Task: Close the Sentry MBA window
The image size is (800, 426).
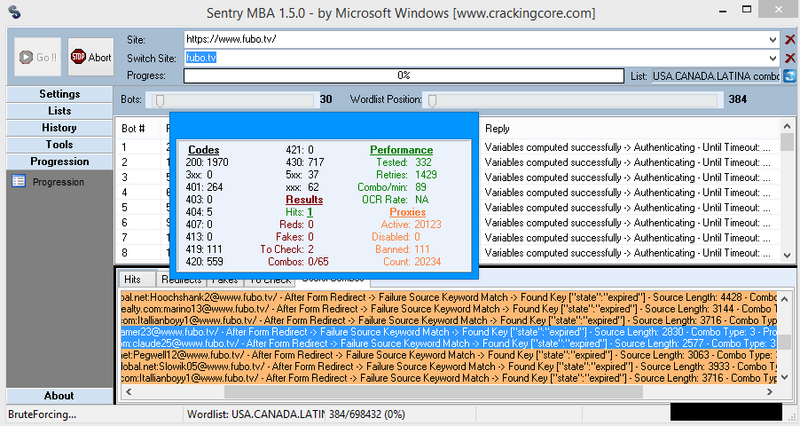Action: coord(779,9)
